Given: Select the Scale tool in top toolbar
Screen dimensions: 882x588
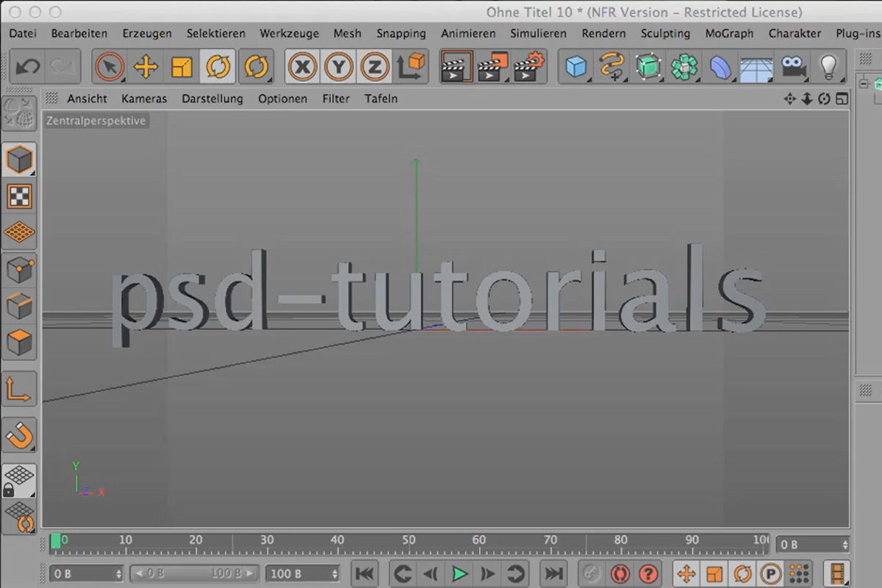Looking at the screenshot, I should 182,68.
